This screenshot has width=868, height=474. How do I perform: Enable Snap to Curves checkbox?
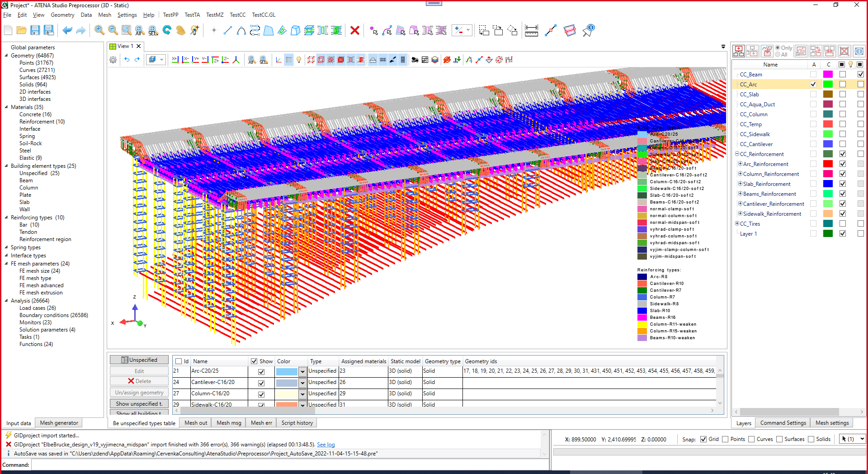[751, 439]
